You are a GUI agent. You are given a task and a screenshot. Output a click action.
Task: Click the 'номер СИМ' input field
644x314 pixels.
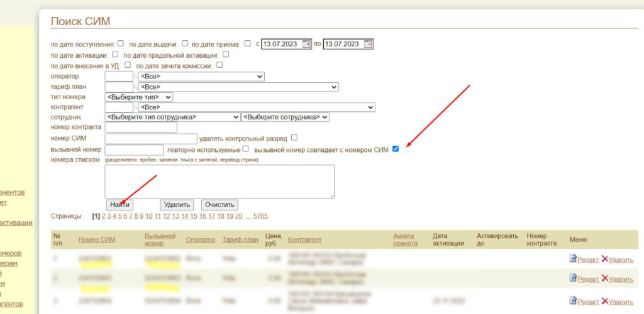151,139
